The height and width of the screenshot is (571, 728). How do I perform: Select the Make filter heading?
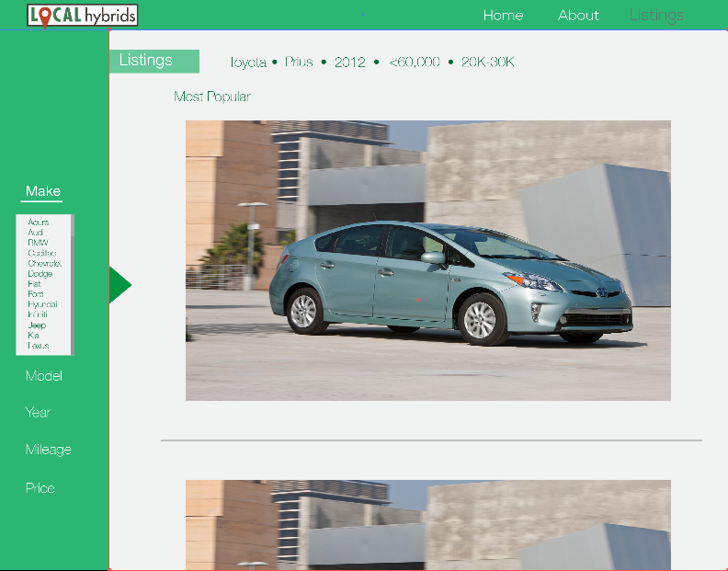(x=42, y=191)
